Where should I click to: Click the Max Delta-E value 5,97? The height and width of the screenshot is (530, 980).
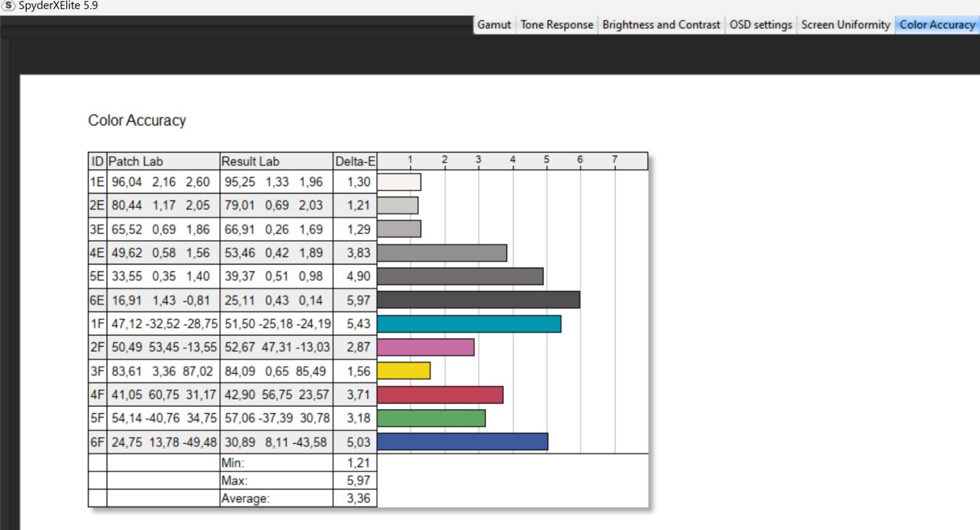[358, 480]
